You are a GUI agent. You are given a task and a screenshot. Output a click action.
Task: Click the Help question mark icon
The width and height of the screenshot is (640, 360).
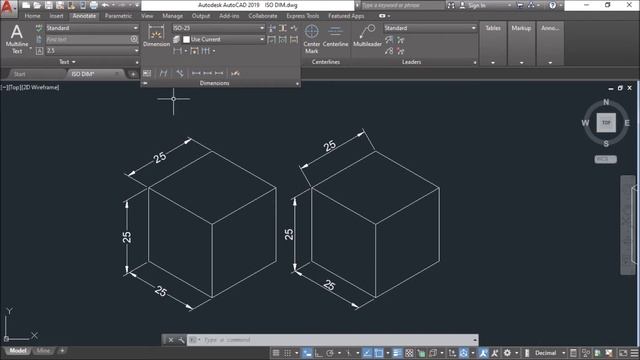(x=552, y=5)
